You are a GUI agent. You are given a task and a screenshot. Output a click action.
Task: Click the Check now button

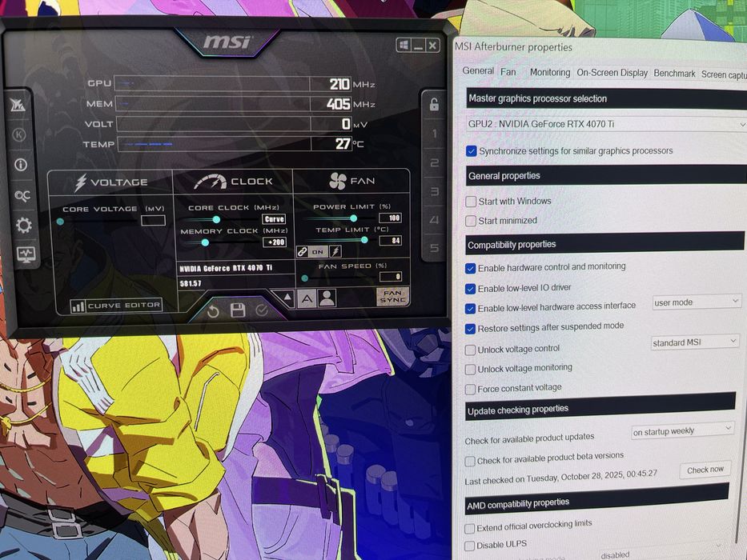(705, 470)
